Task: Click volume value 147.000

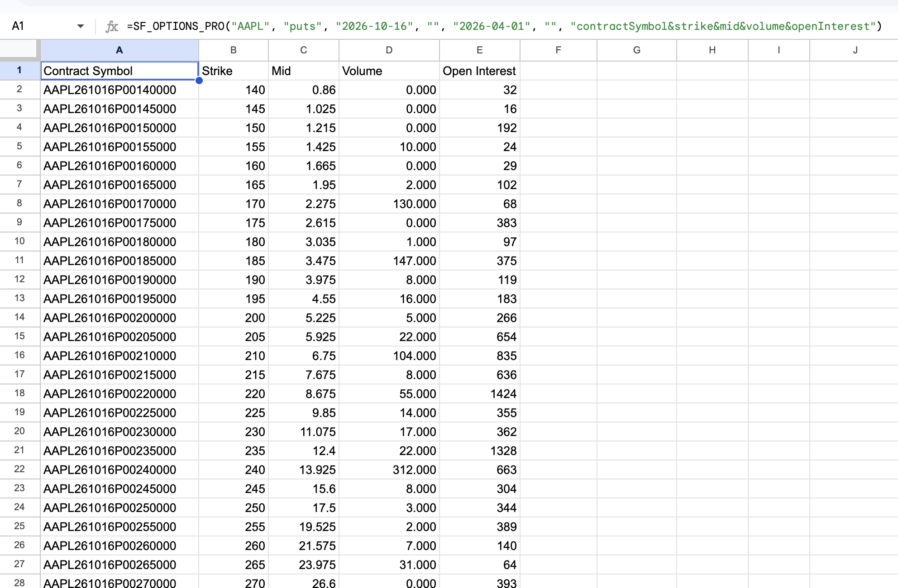Action: [389, 261]
